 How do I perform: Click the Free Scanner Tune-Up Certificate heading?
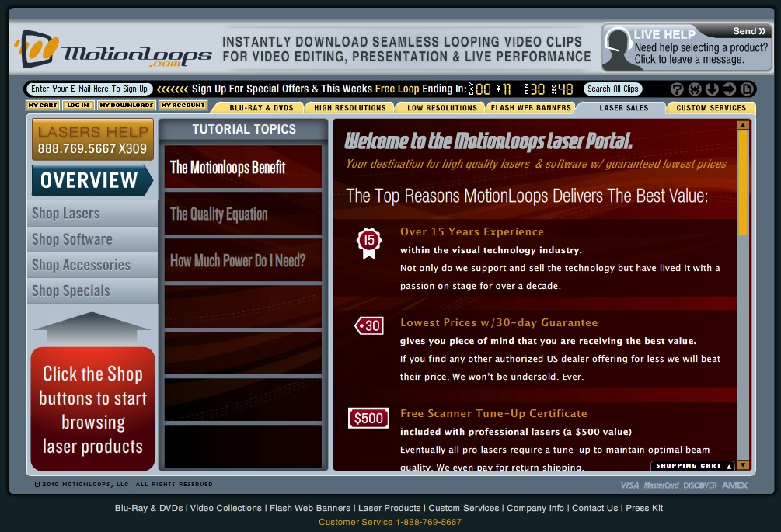pos(493,413)
